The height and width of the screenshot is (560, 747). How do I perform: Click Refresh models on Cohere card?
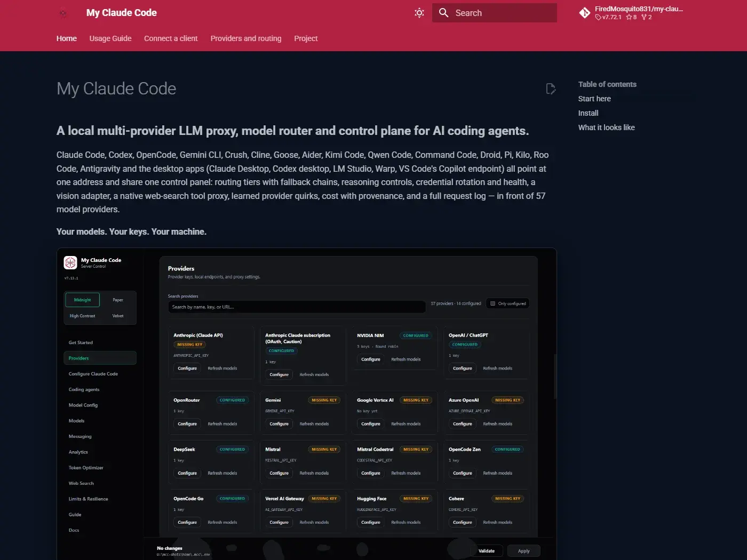click(x=498, y=522)
